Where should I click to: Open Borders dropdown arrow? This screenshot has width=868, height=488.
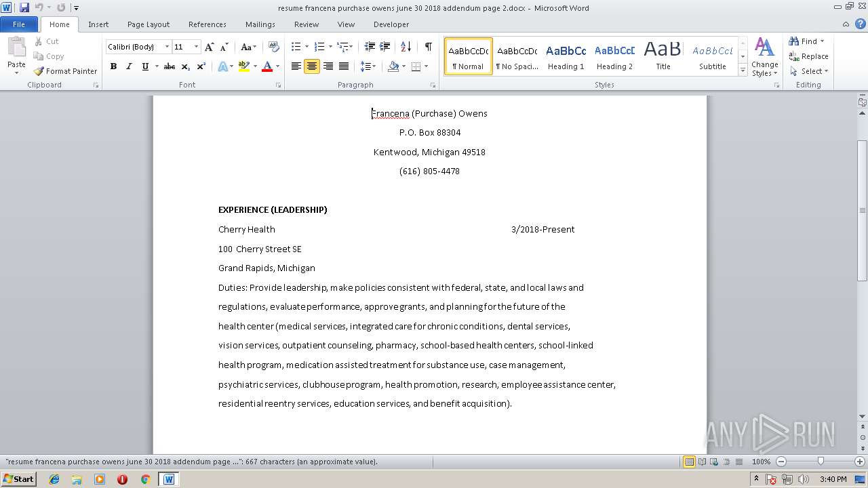426,66
